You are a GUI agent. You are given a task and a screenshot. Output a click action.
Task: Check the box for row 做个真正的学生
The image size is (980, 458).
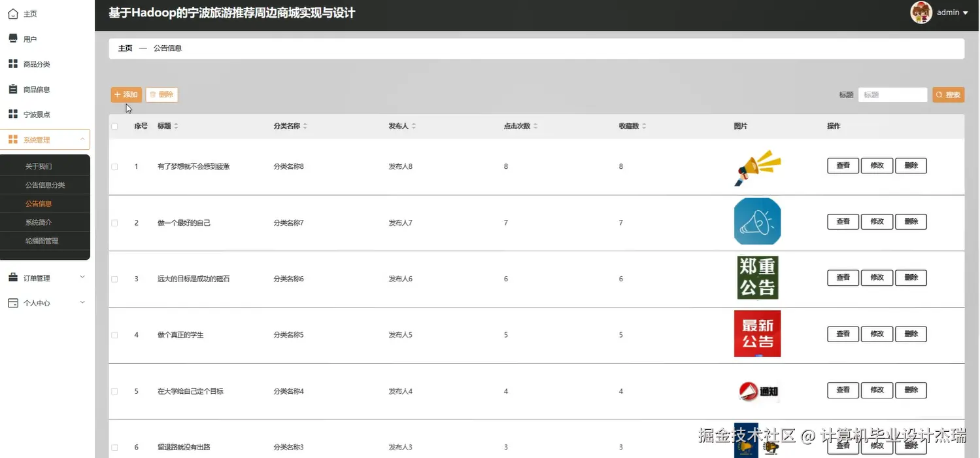(x=114, y=335)
